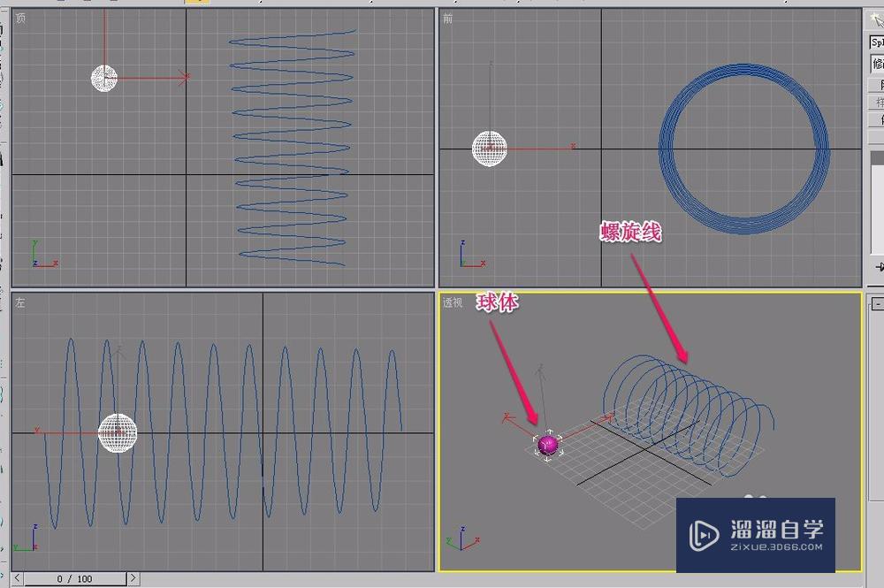884x588 pixels.
Task: Click the X-axis arrow of the gizmo in Top viewport
Action: click(x=183, y=78)
